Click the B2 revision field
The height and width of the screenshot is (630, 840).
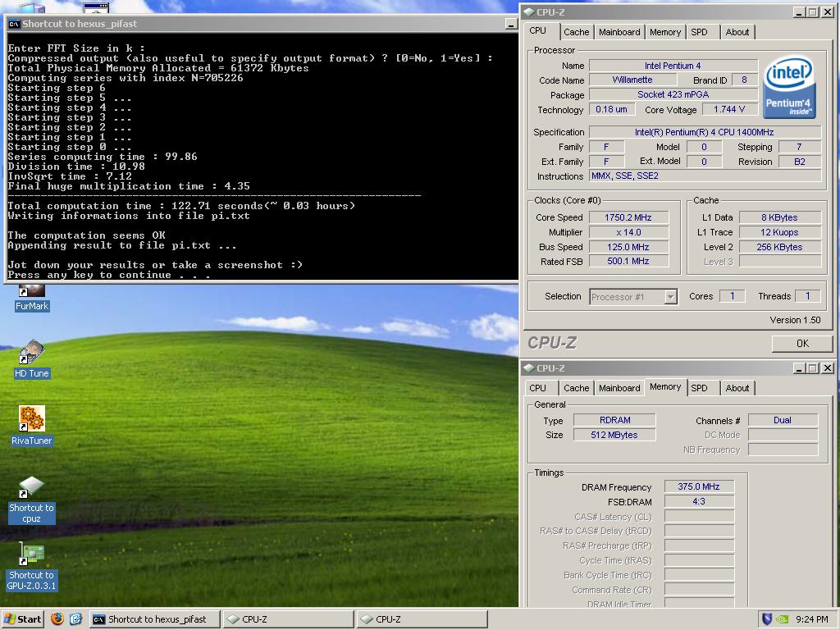799,162
